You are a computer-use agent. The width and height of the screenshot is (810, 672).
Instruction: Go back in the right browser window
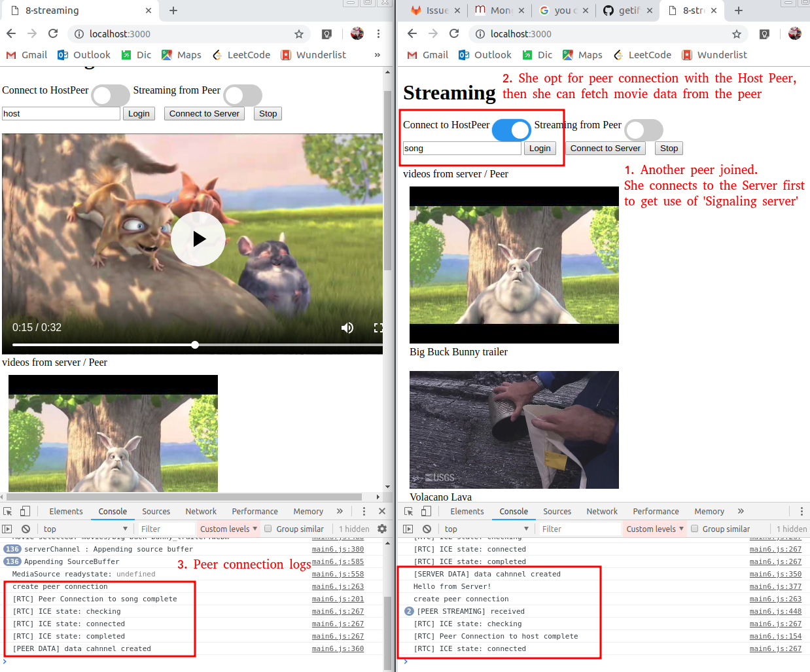pos(412,33)
